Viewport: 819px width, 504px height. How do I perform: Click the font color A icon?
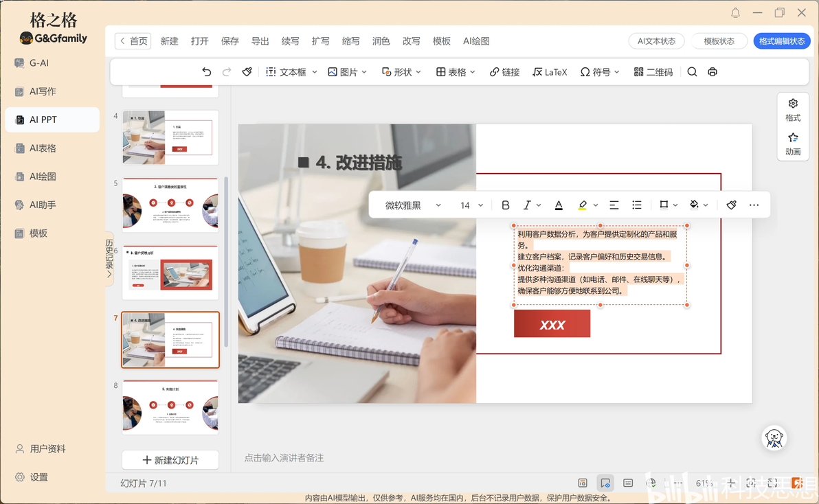(x=559, y=205)
